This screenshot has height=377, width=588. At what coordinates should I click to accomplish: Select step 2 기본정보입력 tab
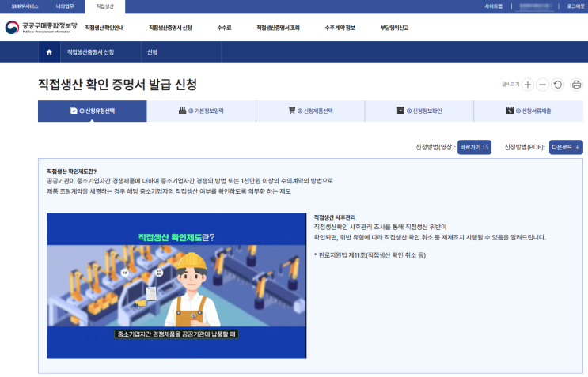tap(201, 111)
